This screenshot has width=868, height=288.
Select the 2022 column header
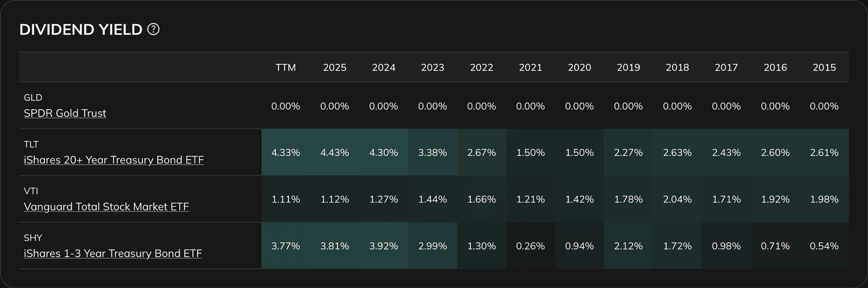(482, 67)
